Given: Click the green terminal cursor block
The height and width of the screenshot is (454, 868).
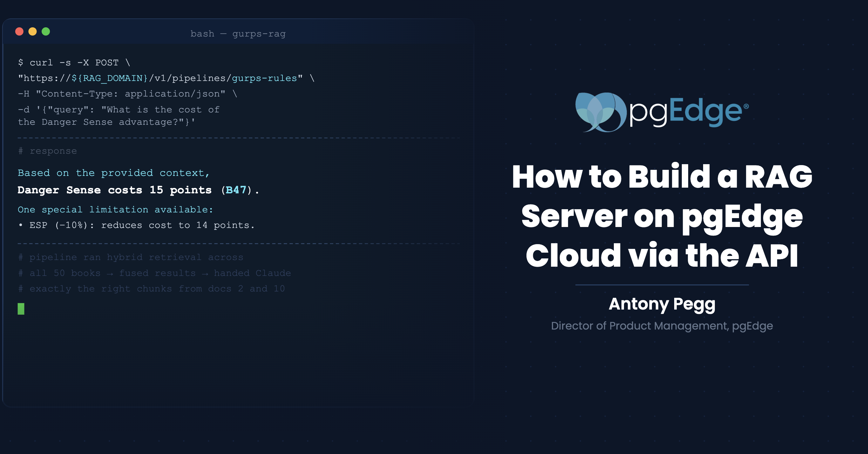Looking at the screenshot, I should pyautogui.click(x=21, y=309).
